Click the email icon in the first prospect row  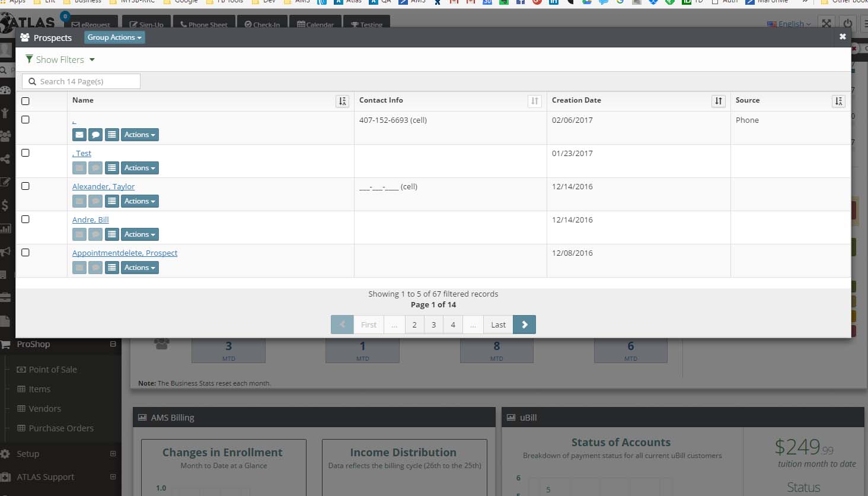79,135
